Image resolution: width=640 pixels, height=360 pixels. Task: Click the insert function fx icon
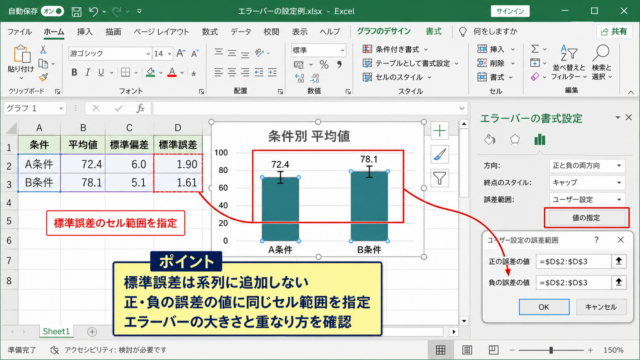[x=140, y=108]
